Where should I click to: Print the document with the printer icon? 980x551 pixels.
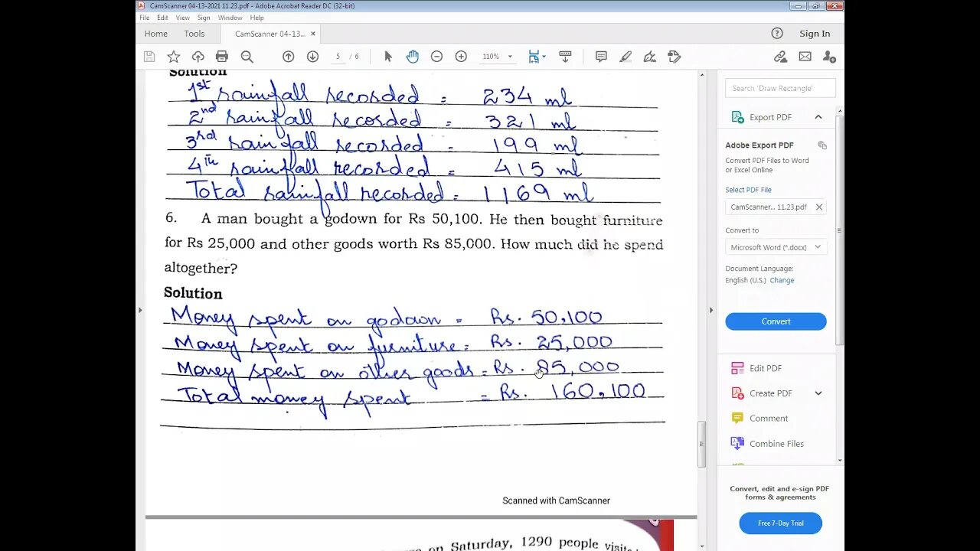[x=222, y=57]
